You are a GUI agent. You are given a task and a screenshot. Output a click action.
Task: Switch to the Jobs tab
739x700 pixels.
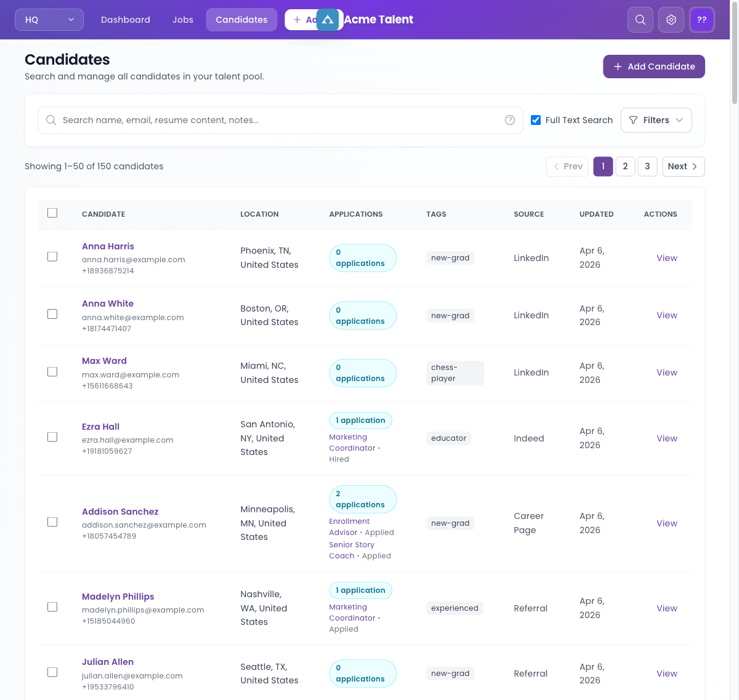tap(183, 20)
